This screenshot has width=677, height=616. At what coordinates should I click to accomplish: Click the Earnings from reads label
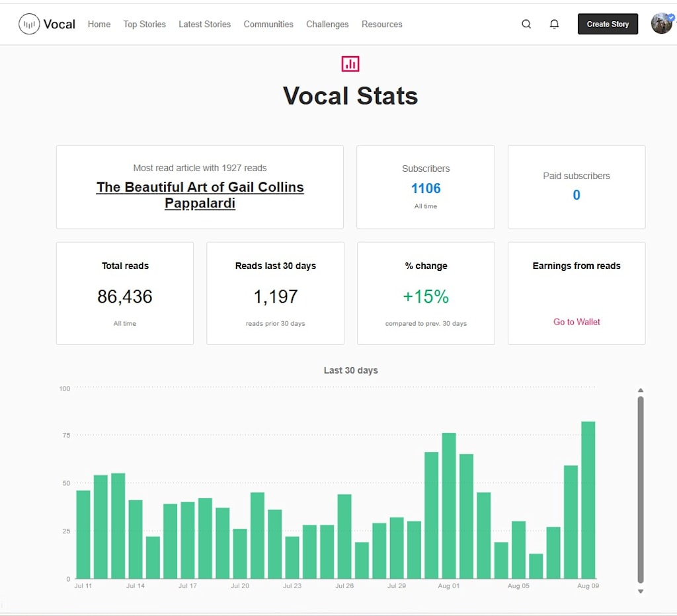tap(577, 266)
